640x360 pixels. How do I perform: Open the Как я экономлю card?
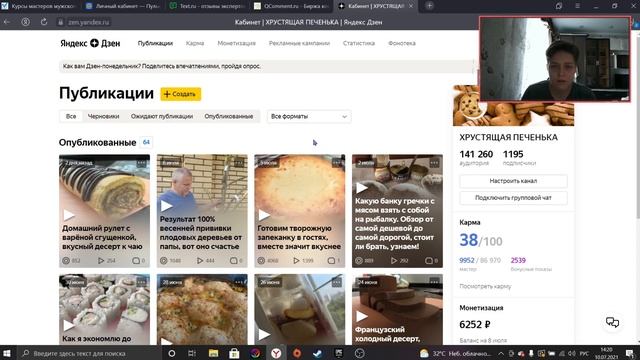tap(104, 309)
